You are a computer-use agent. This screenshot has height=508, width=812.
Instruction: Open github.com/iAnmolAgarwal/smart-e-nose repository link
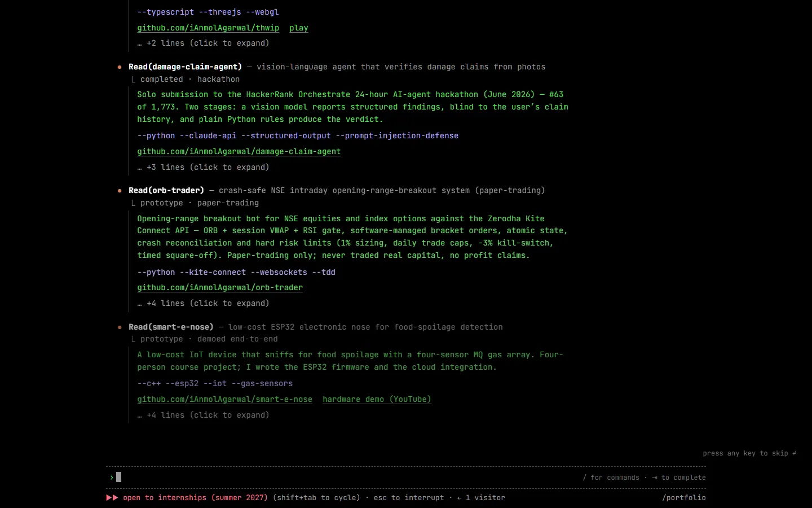point(224,399)
